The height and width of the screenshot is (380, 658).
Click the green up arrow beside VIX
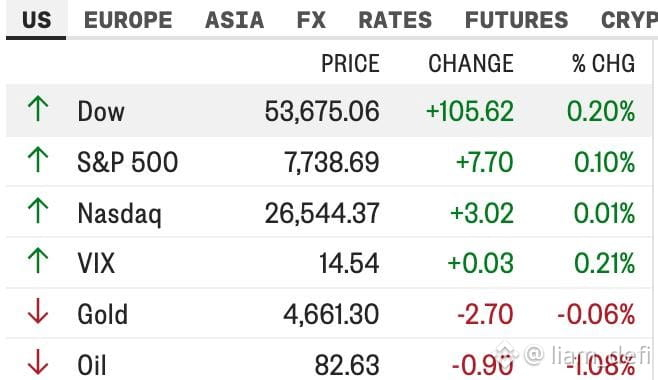38,261
